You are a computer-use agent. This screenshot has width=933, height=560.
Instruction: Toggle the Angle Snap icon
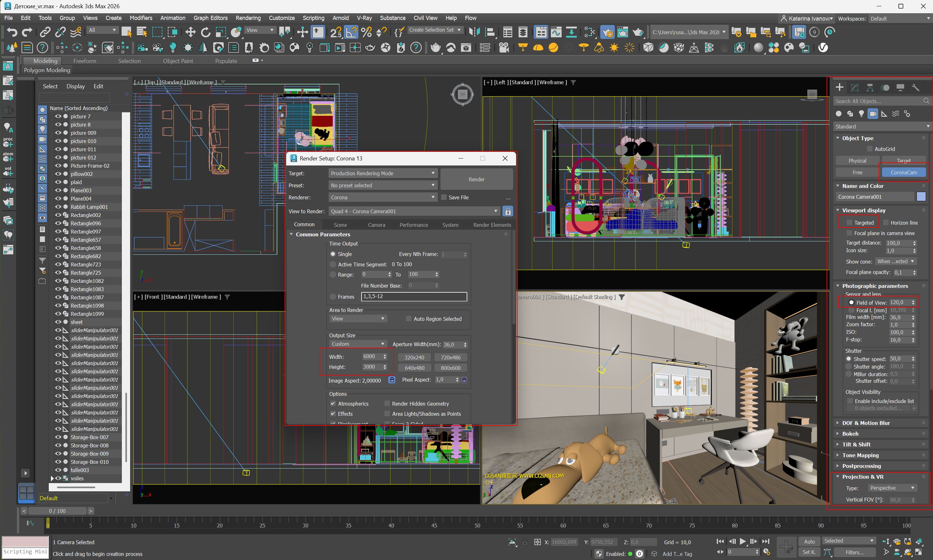(x=351, y=32)
